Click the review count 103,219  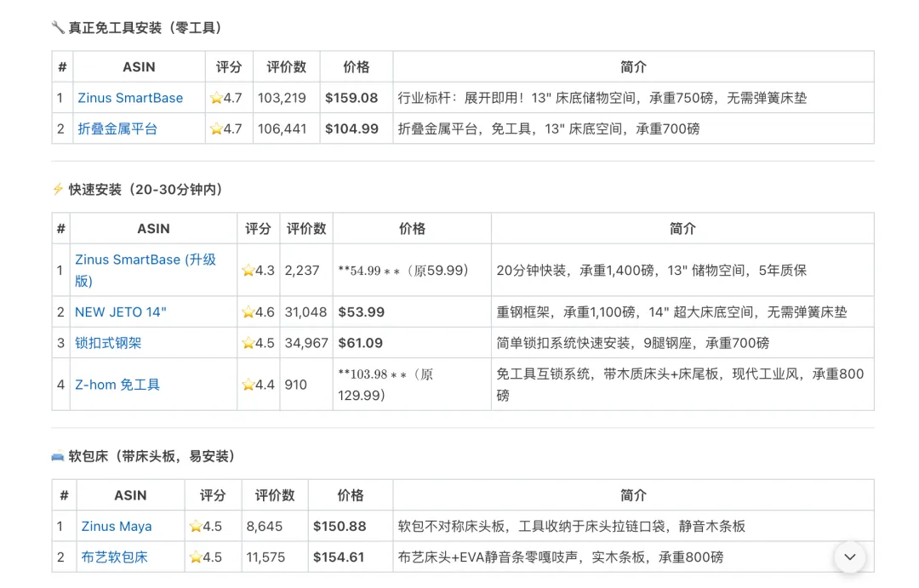click(x=282, y=98)
